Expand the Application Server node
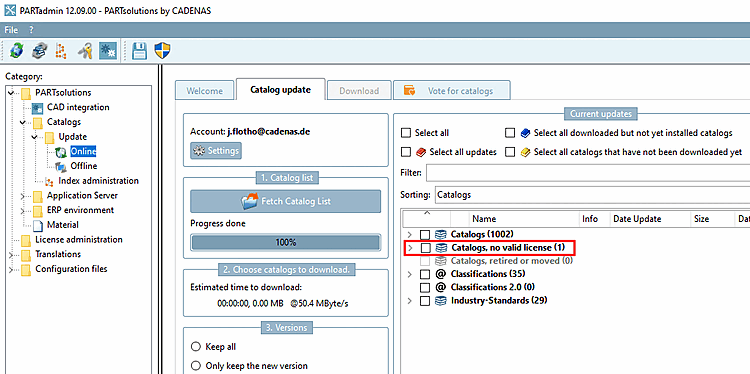This screenshot has width=750, height=374. [23, 196]
